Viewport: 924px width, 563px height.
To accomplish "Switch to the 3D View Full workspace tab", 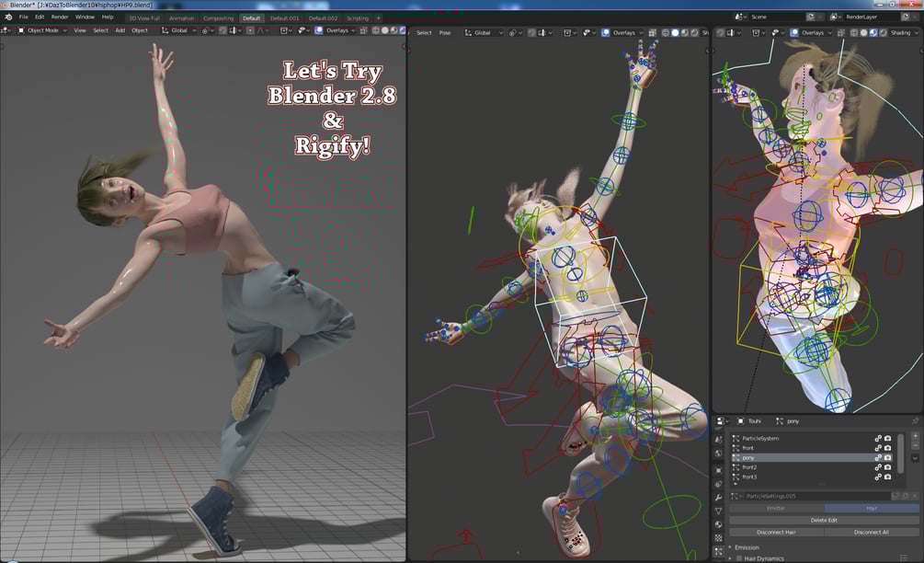I will (144, 18).
